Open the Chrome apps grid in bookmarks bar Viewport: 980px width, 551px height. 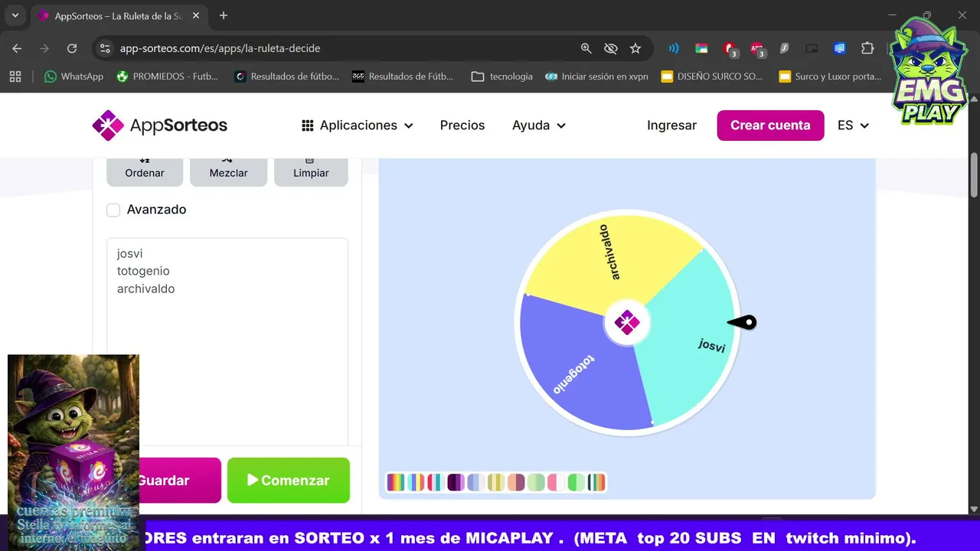(15, 77)
